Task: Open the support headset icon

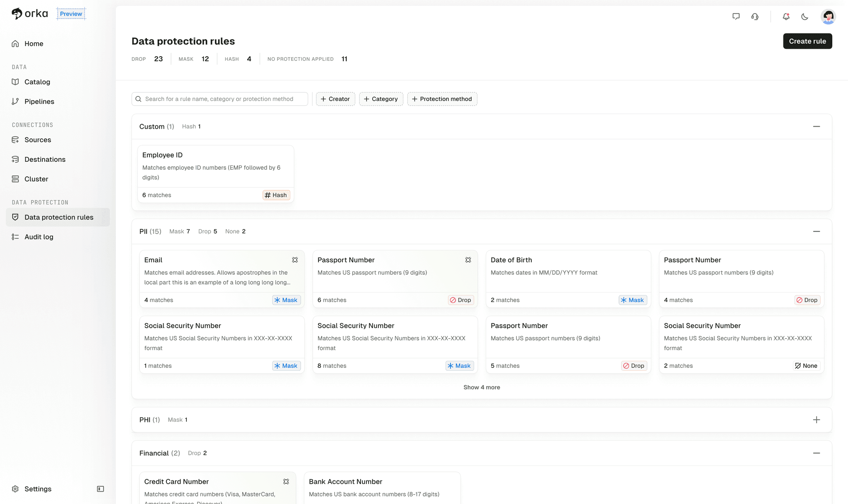Action: tap(755, 17)
